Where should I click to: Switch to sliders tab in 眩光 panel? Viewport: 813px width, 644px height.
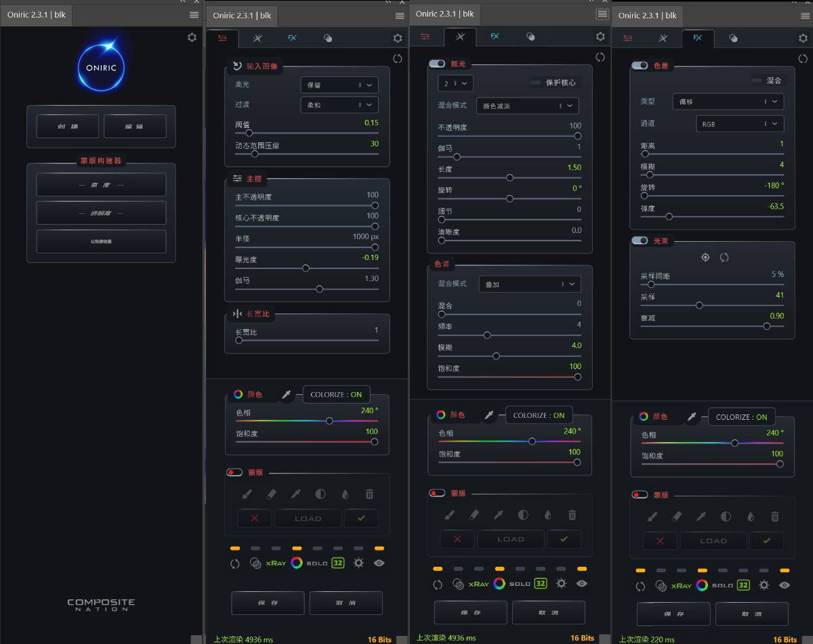425,37
